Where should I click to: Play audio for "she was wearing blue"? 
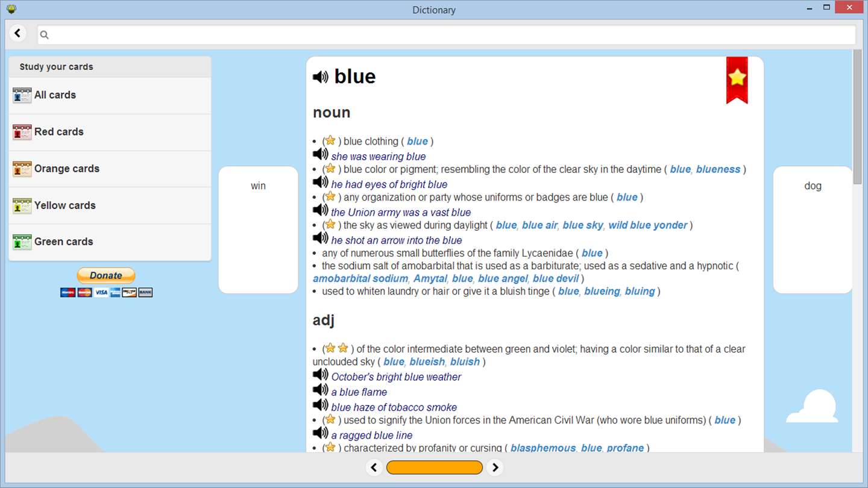point(321,154)
